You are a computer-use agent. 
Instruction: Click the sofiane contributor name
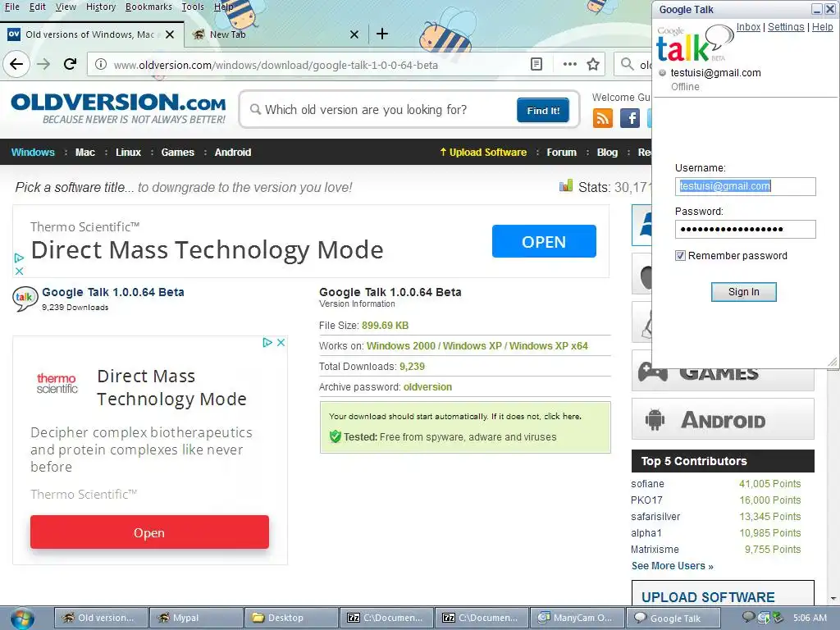[x=647, y=484]
